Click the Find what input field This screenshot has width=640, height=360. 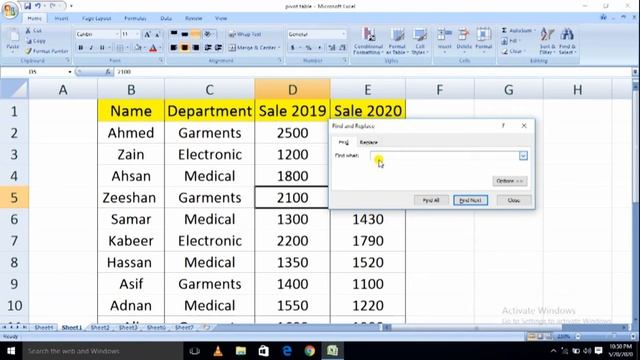point(444,156)
